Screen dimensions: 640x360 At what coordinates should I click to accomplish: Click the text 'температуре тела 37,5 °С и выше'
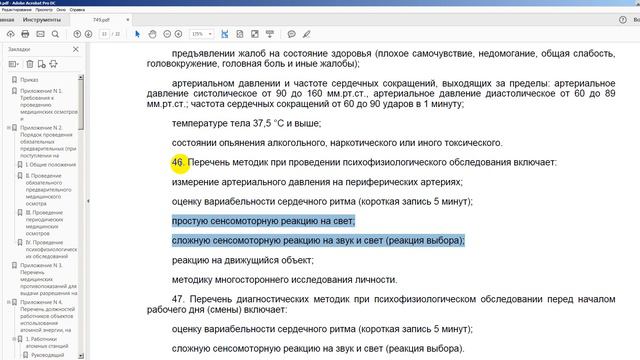246,123
